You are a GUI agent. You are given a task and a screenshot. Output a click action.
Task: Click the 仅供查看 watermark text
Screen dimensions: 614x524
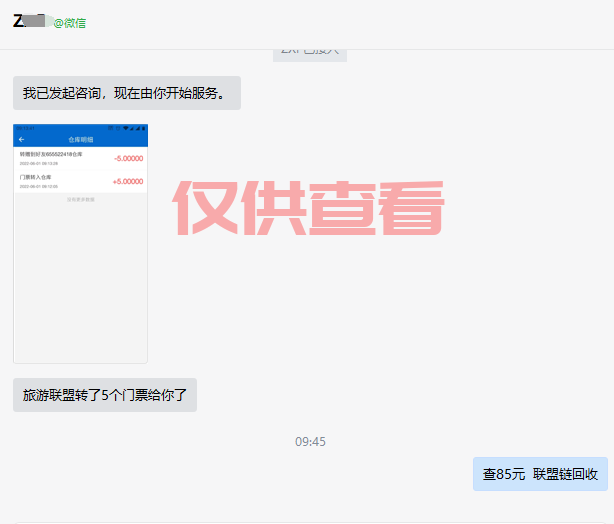tap(309, 208)
